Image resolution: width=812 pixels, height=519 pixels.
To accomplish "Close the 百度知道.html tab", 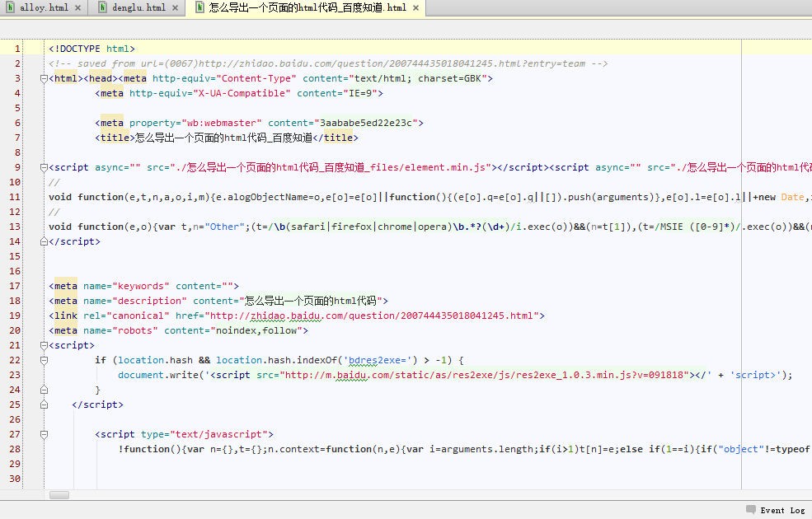I will (415, 7).
